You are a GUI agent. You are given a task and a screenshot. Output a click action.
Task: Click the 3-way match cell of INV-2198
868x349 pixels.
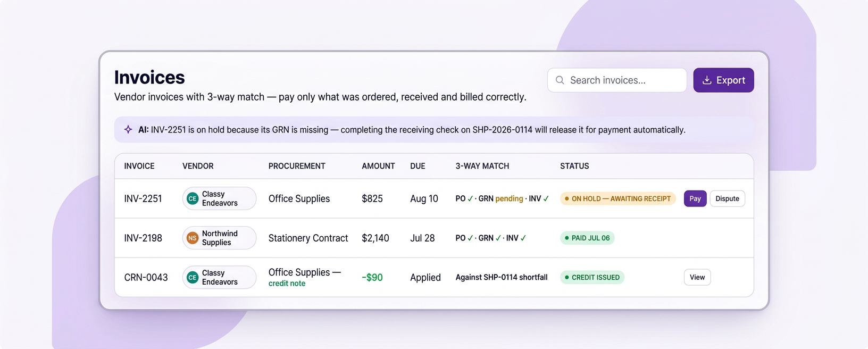click(x=491, y=238)
